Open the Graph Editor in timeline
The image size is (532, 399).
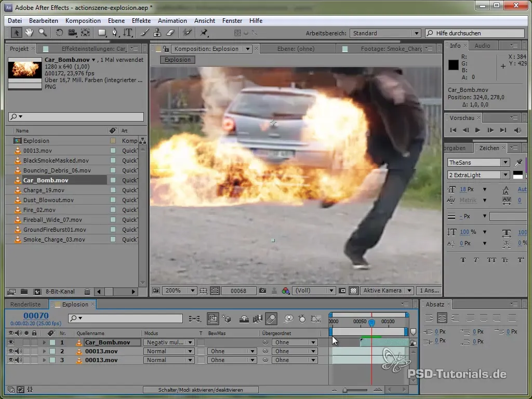pos(316,318)
